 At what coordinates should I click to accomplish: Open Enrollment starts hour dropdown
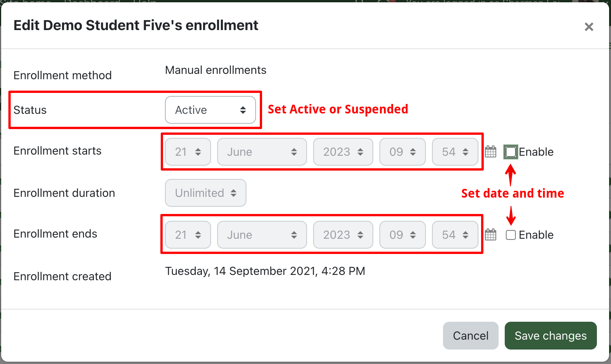coord(402,152)
